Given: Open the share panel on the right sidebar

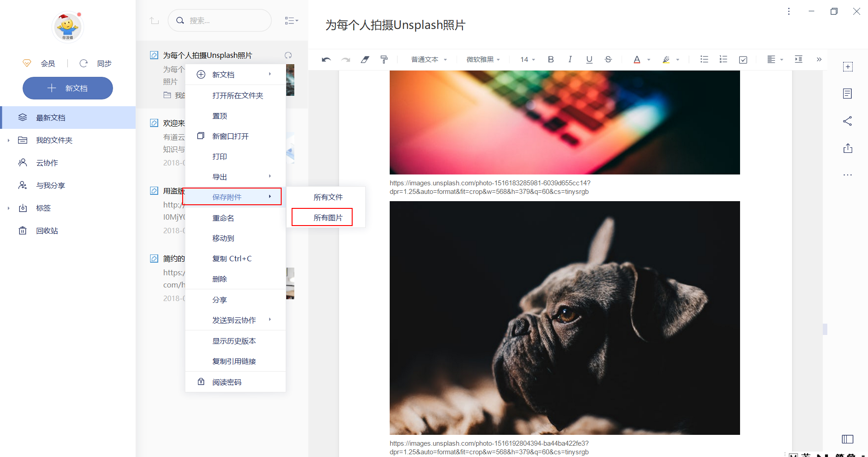Looking at the screenshot, I should (848, 121).
